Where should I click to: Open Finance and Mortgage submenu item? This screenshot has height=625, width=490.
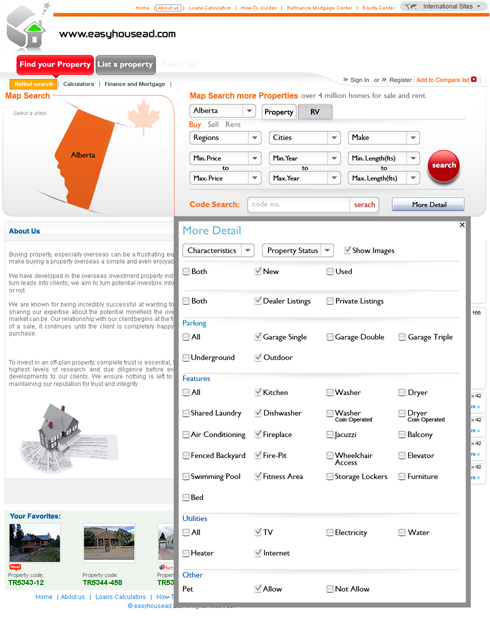click(x=135, y=84)
